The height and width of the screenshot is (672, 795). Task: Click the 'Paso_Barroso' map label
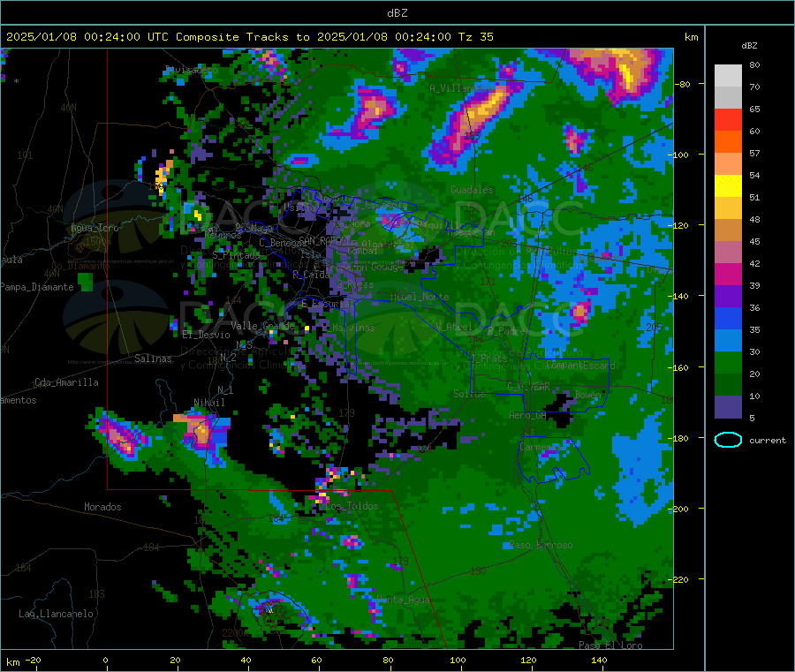point(541,545)
